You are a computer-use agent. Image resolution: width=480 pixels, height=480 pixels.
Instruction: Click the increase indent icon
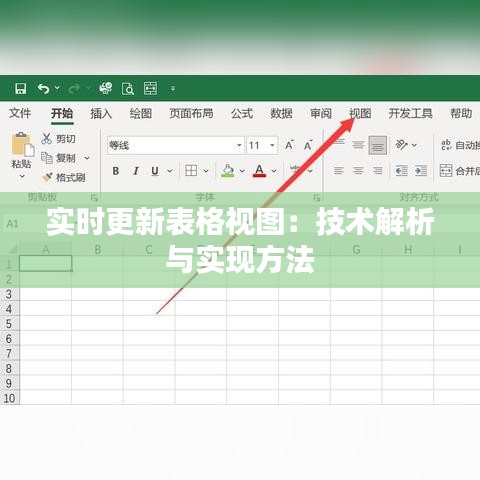tap(421, 171)
